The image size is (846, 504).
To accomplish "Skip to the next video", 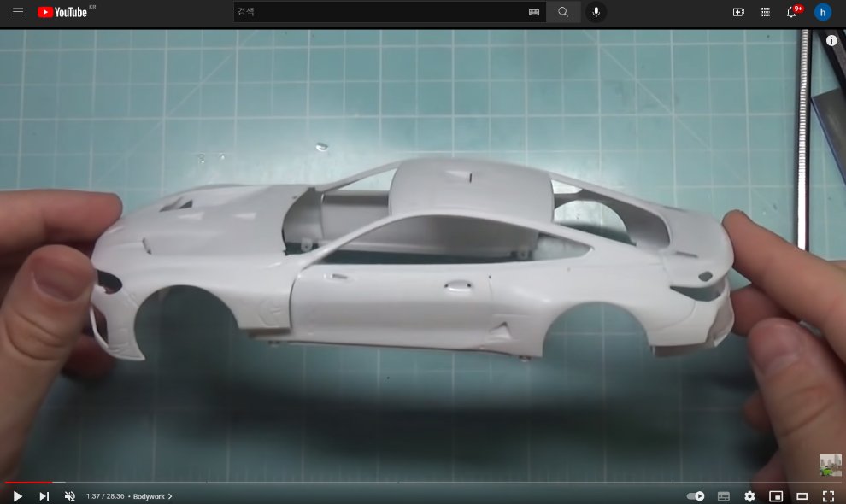I will coord(44,496).
